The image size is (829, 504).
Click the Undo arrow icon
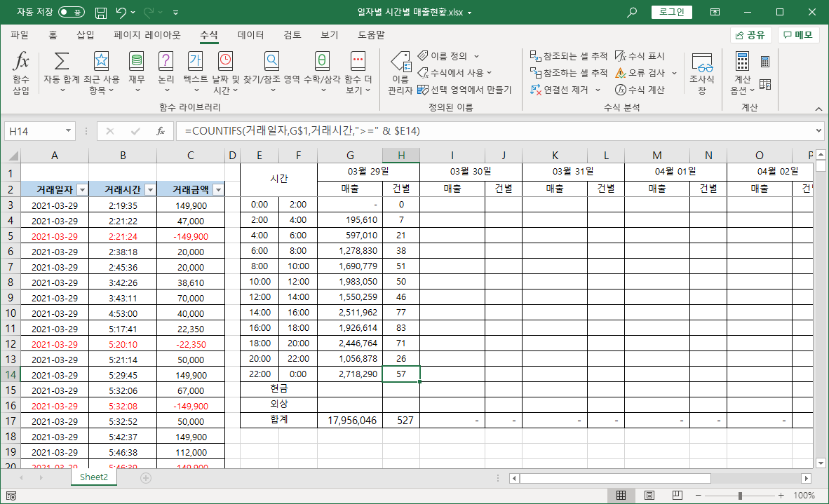click(x=121, y=12)
